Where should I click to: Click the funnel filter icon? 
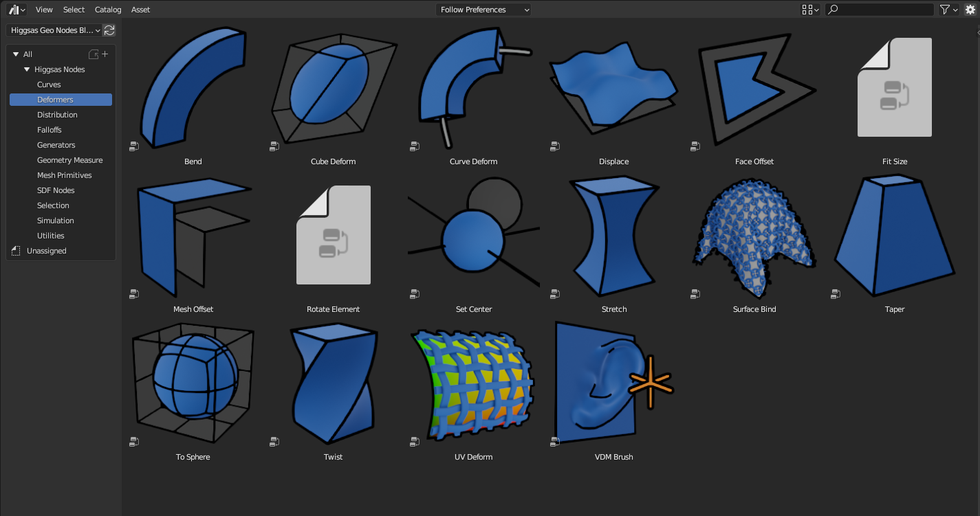click(945, 10)
